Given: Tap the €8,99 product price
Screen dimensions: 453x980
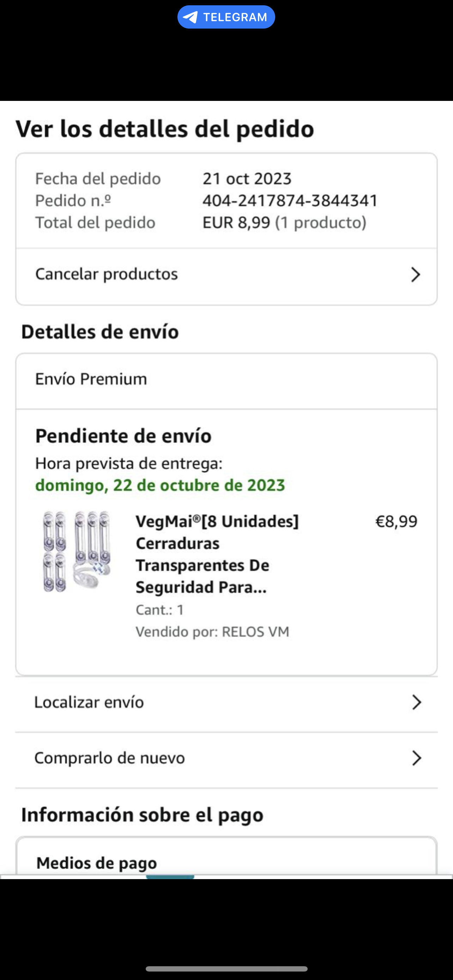Looking at the screenshot, I should (x=396, y=521).
